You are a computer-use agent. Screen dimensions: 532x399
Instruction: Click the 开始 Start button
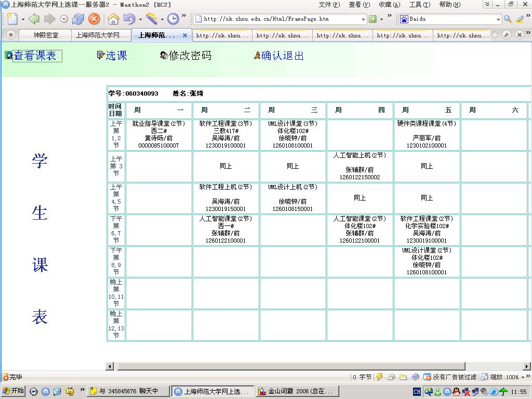click(x=13, y=392)
